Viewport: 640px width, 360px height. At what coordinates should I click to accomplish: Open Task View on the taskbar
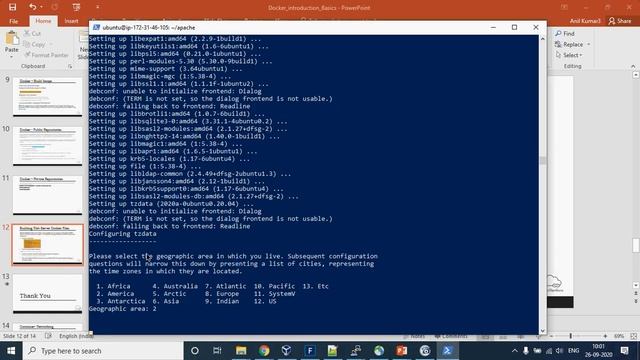coord(217,351)
